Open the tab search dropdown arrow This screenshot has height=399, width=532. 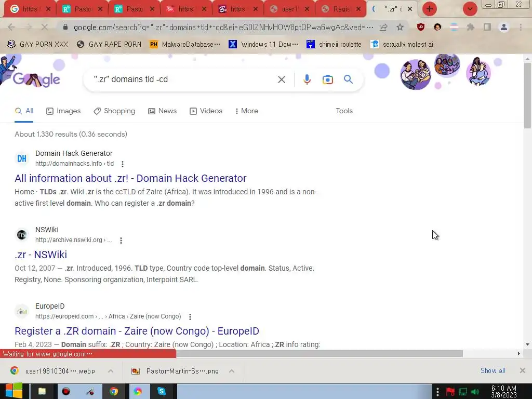tap(470, 9)
